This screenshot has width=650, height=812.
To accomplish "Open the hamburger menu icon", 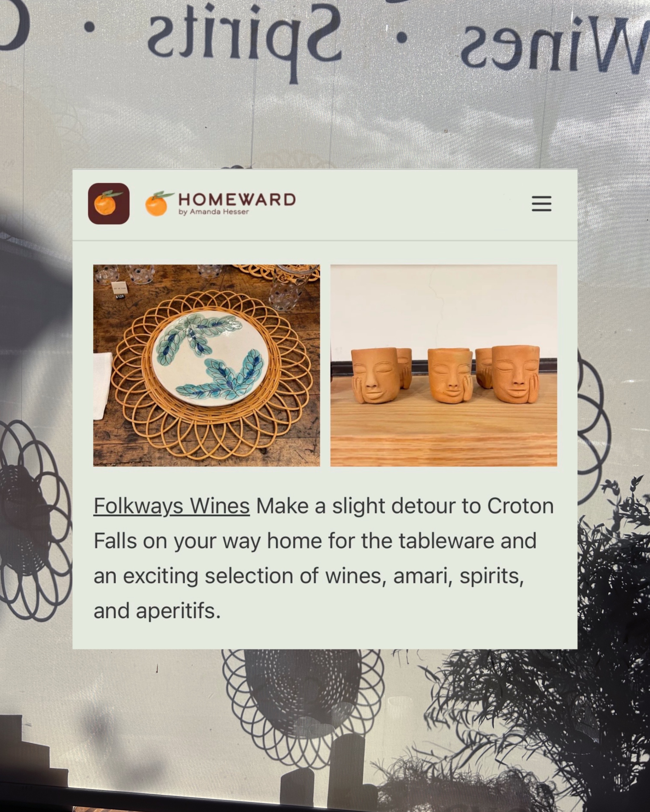I will point(541,203).
